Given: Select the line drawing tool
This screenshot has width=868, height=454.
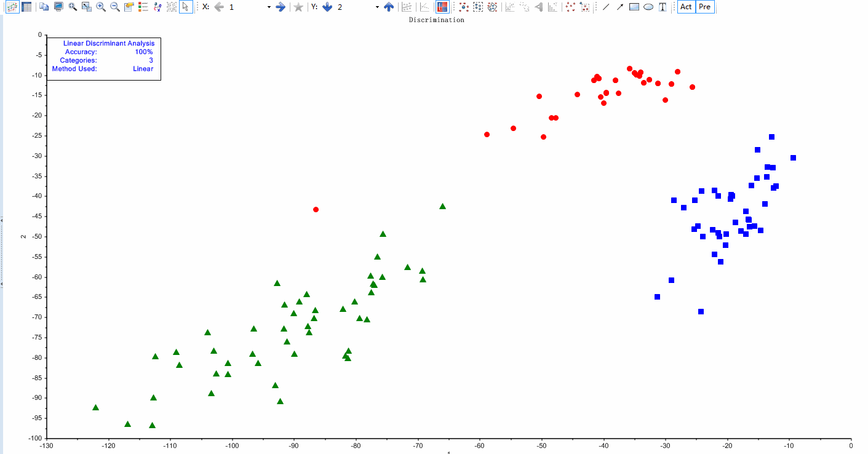Looking at the screenshot, I should [x=606, y=7].
